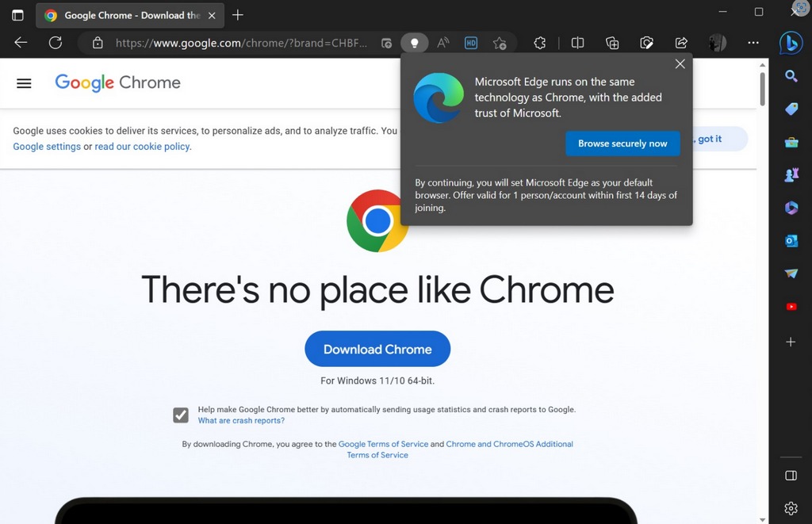Click the scrollbar up arrow

[762, 65]
